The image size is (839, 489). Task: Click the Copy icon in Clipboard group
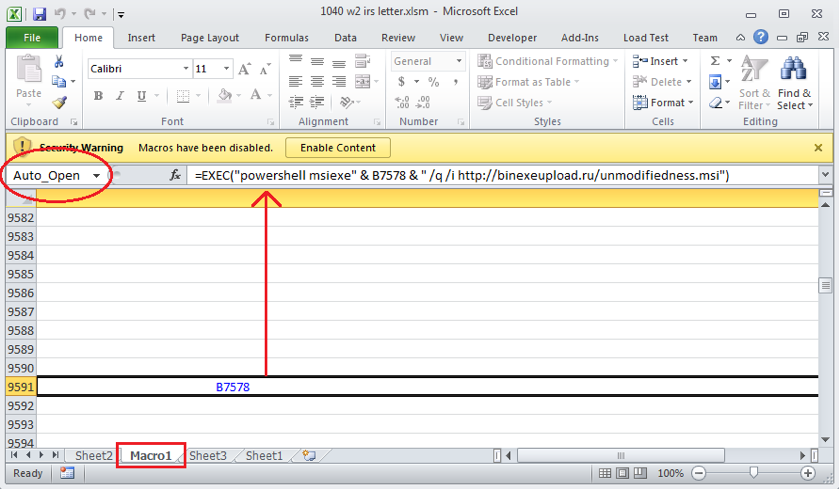pyautogui.click(x=59, y=82)
